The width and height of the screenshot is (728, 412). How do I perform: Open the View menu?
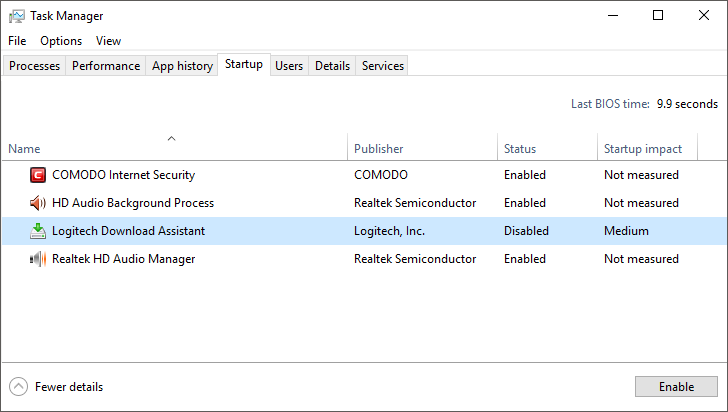click(108, 41)
